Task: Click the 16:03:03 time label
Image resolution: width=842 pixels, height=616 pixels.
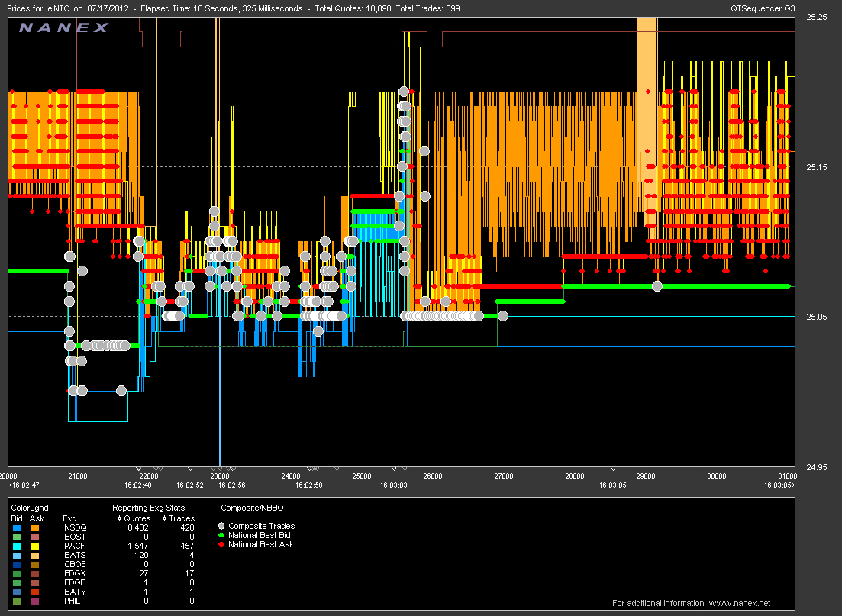Action: click(394, 485)
